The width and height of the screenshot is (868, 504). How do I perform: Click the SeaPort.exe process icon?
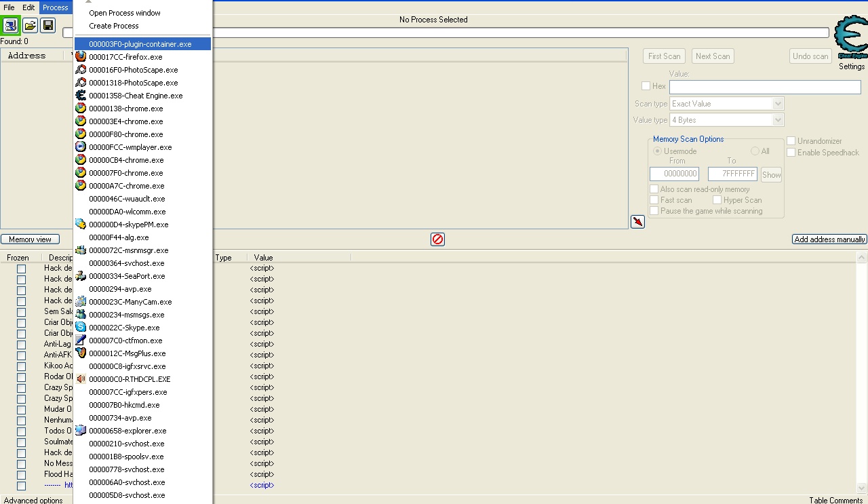tap(81, 276)
